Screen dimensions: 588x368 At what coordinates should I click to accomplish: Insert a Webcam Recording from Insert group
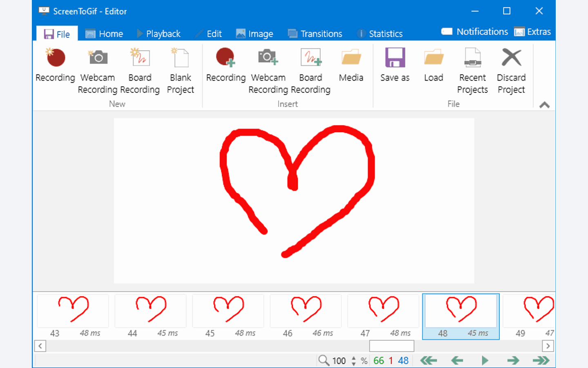(268, 71)
